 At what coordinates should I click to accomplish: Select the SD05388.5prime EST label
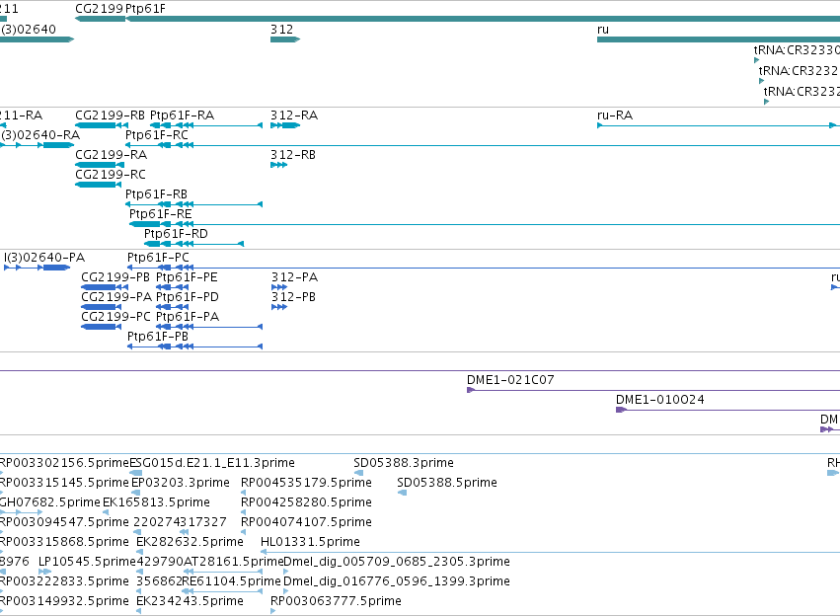pyautogui.click(x=447, y=483)
